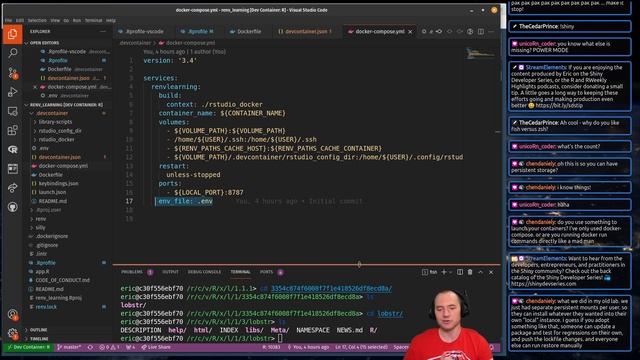Maximize the panel with chevron up
The image size is (640, 360).
(480, 272)
